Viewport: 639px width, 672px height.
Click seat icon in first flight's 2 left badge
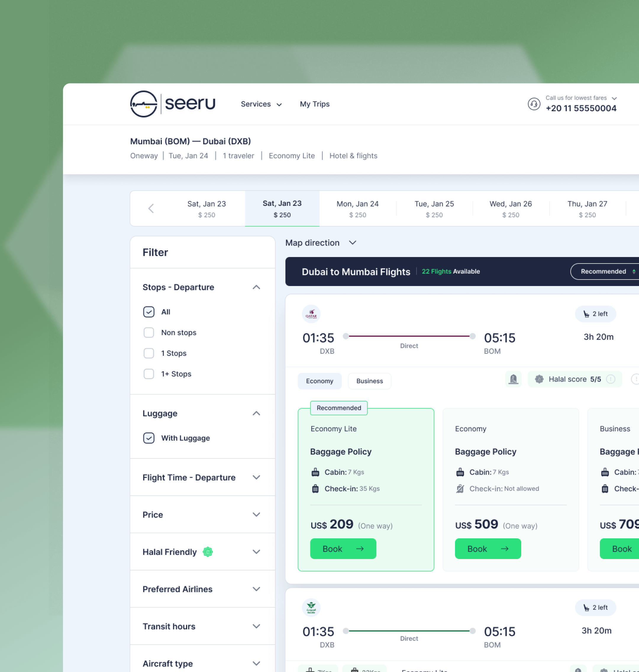click(586, 314)
